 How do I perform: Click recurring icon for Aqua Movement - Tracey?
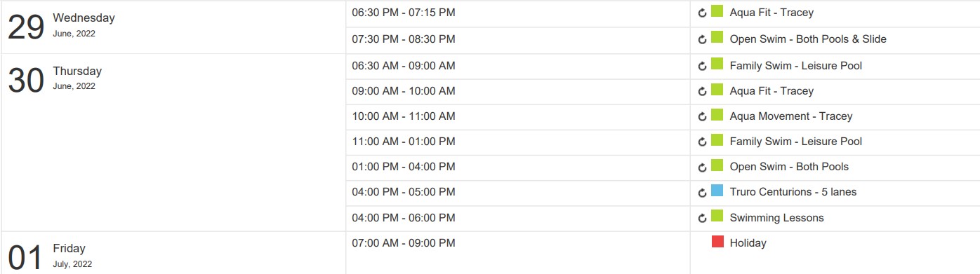702,117
